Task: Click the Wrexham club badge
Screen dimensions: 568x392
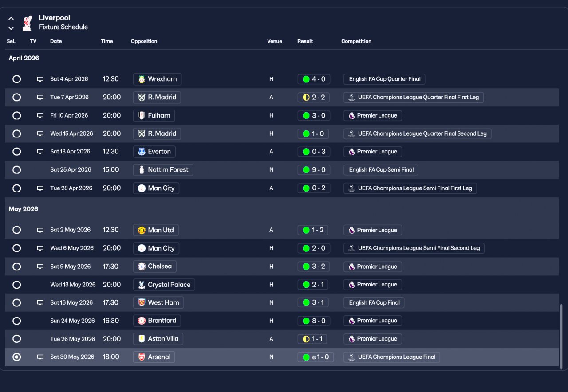Action: click(x=142, y=79)
